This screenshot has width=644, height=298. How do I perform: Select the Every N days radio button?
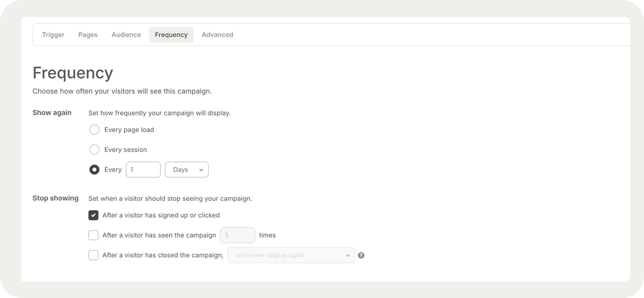[x=94, y=170]
